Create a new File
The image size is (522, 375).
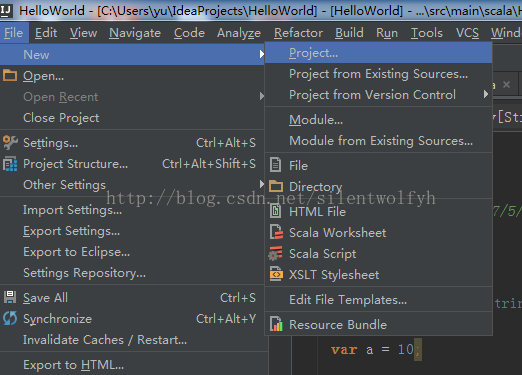[379, 165]
